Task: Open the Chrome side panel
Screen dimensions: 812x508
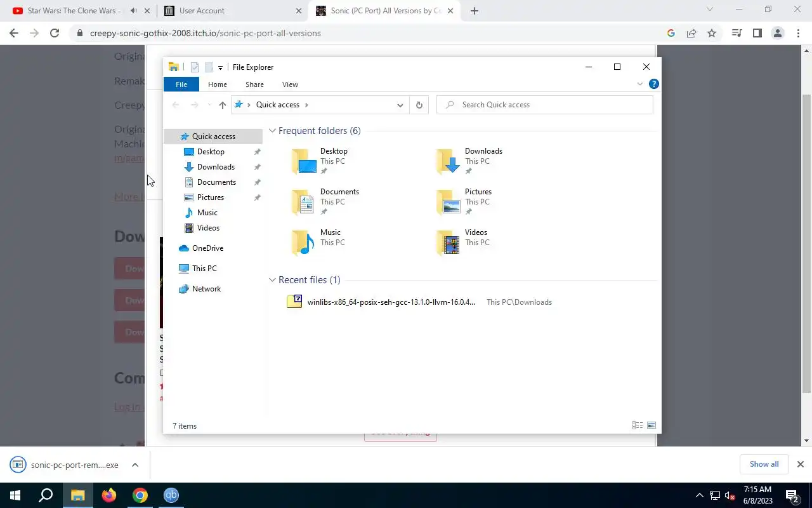Action: click(x=757, y=33)
